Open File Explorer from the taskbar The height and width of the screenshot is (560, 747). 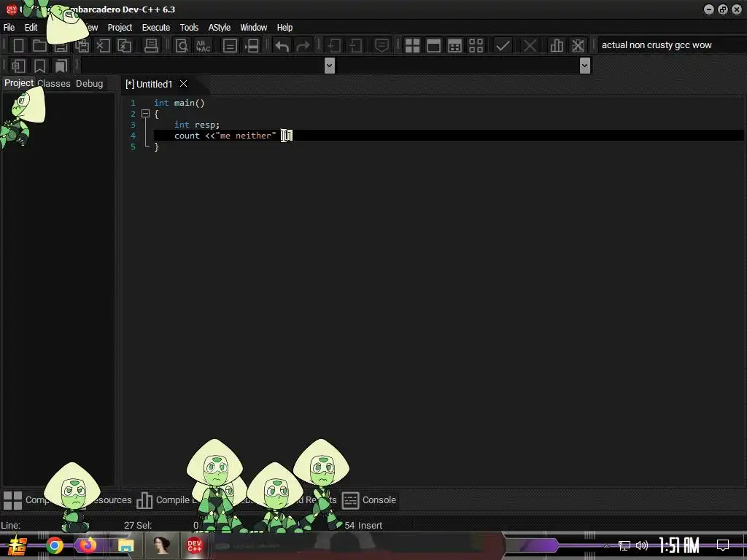coord(125,545)
